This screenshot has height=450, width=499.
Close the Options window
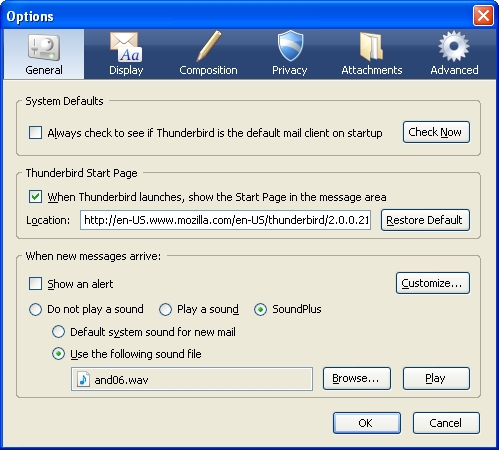(x=483, y=15)
